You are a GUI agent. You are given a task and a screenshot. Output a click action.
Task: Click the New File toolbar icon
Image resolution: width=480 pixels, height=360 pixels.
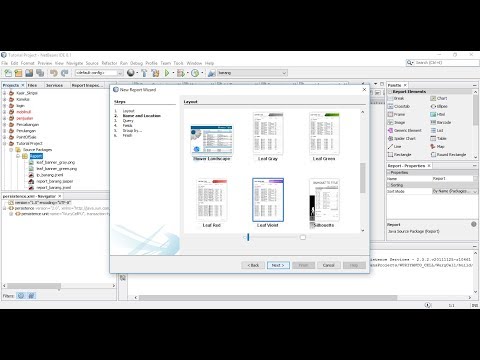coord(8,73)
